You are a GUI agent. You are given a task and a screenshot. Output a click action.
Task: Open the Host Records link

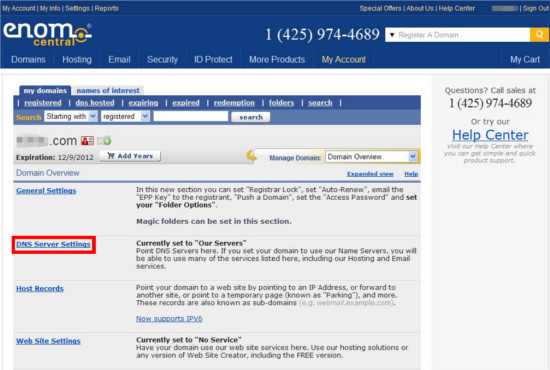40,289
